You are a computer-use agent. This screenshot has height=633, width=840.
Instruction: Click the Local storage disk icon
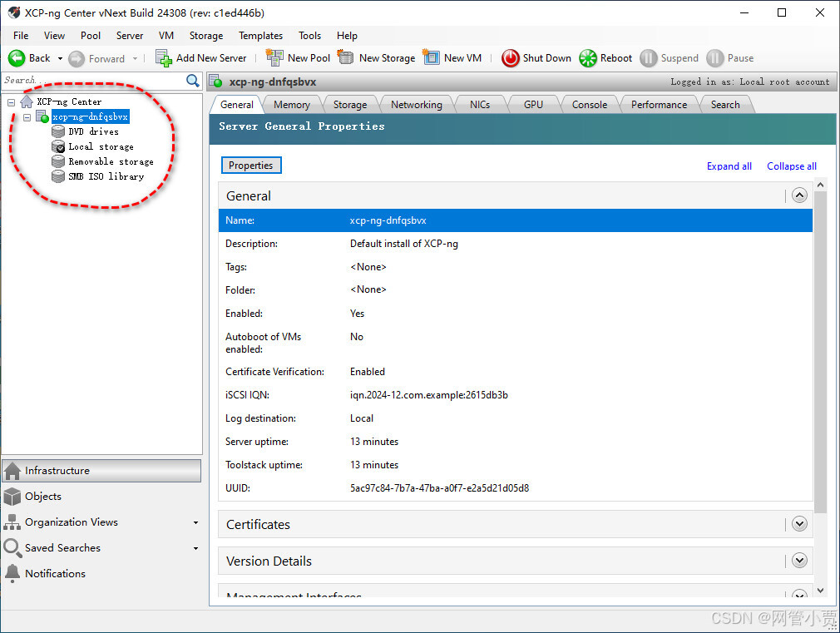click(58, 146)
